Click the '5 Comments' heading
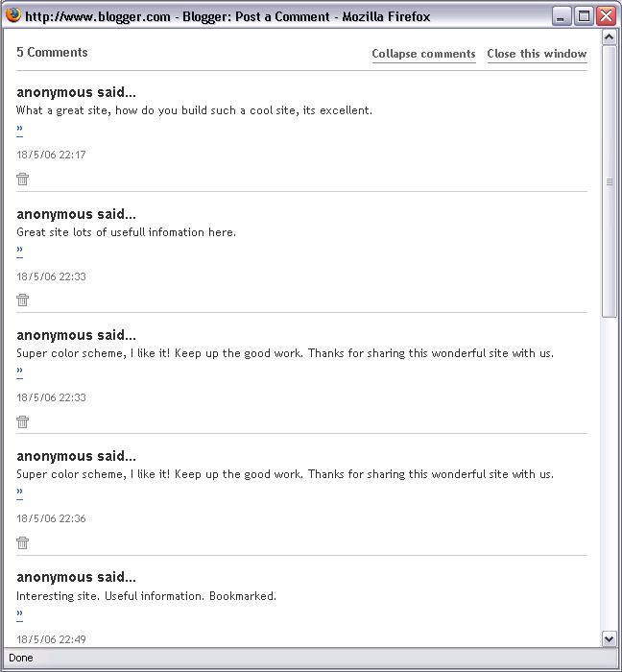 tap(52, 52)
